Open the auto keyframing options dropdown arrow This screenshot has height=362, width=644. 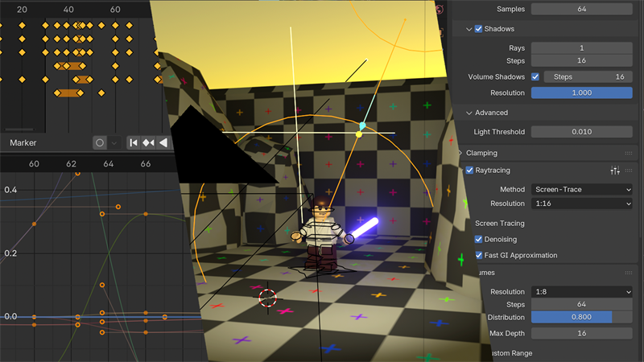114,142
